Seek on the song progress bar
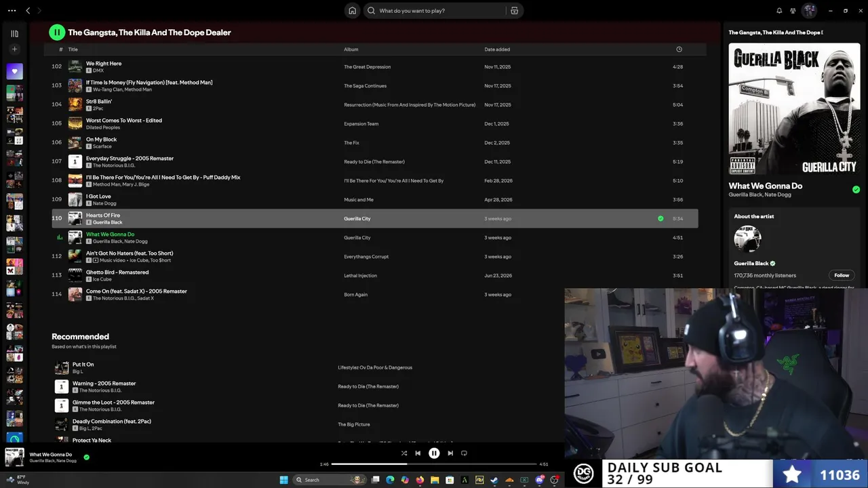Image resolution: width=868 pixels, height=488 pixels. pyautogui.click(x=434, y=464)
